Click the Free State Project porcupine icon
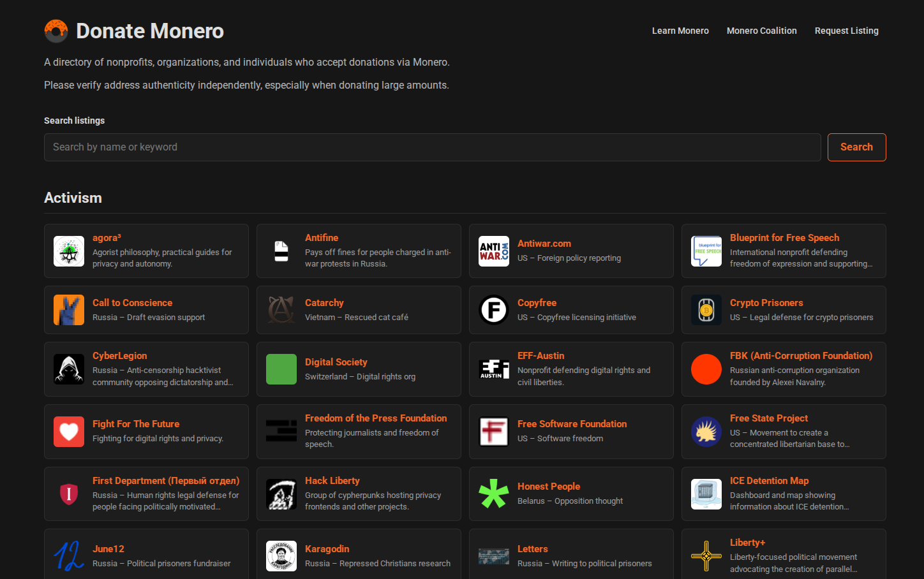Image resolution: width=924 pixels, height=579 pixels. click(x=706, y=432)
